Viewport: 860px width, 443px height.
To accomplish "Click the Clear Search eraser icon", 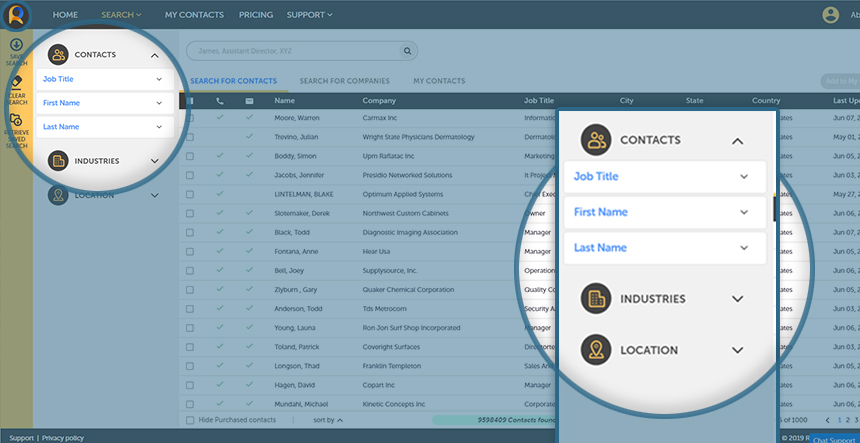I will click(x=16, y=82).
